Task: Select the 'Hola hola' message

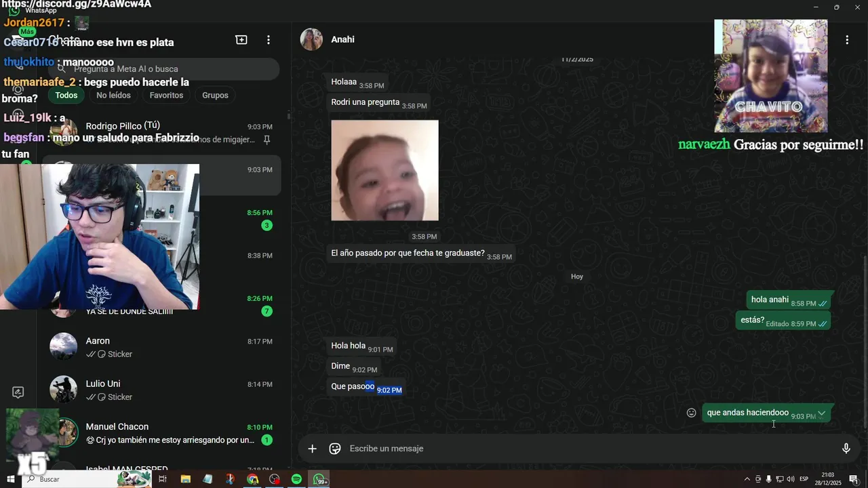Action: [x=361, y=346]
